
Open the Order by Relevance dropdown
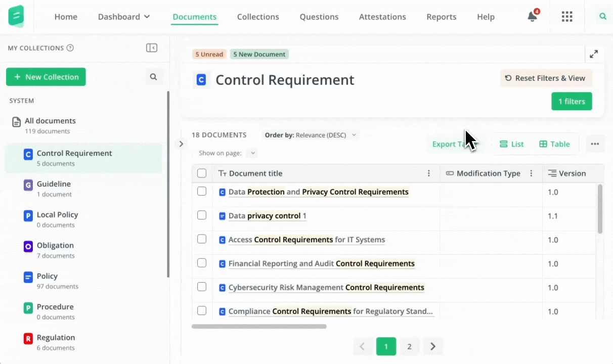[312, 135]
